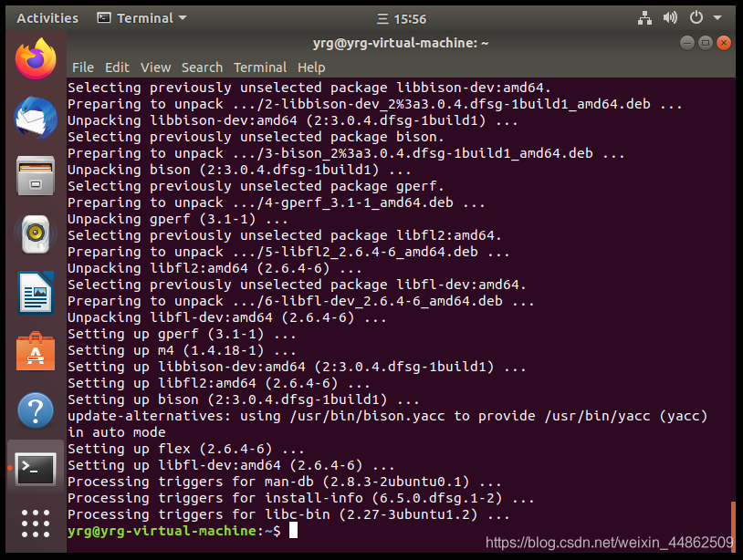Click 'Selecting previously unselected package bison.' line
The height and width of the screenshot is (560, 743).
(x=256, y=137)
